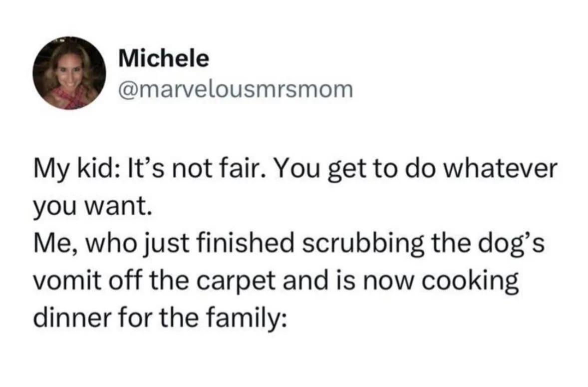The width and height of the screenshot is (588, 387).
Task: Click the line "you want."
Action: click(93, 207)
